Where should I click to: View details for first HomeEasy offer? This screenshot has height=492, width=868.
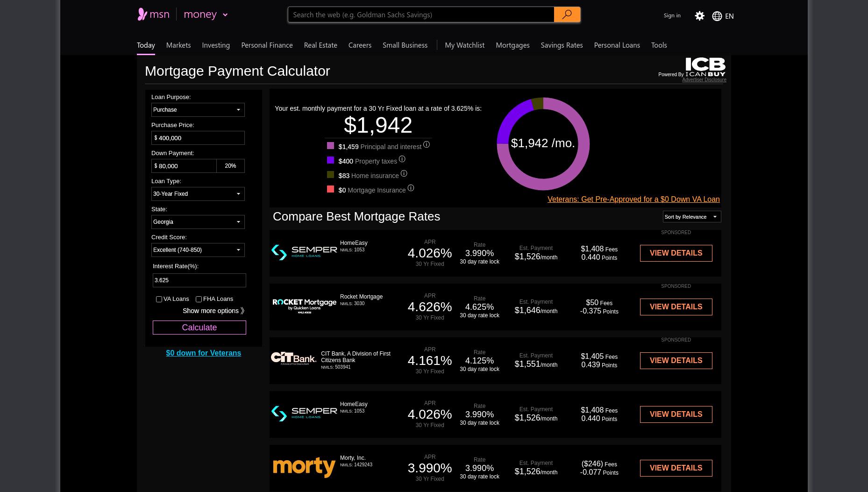tap(676, 253)
